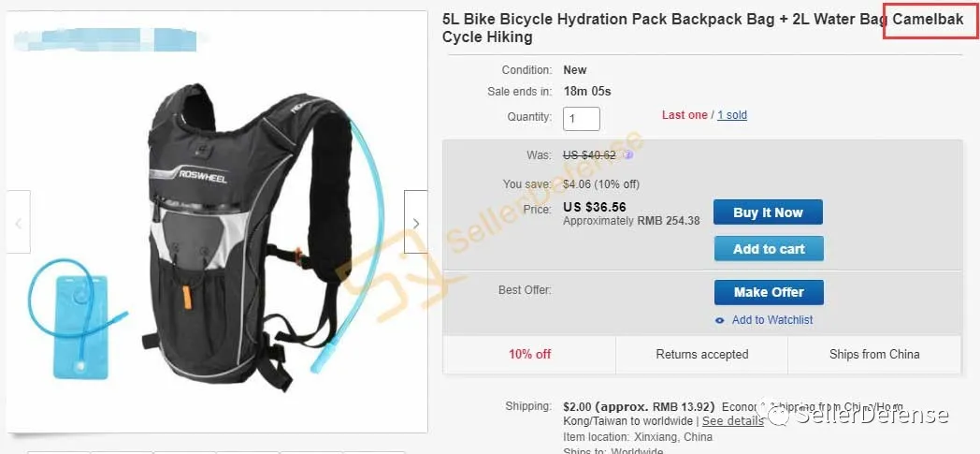Click the previous image arrow
This screenshot has height=454, width=980.
(18, 222)
